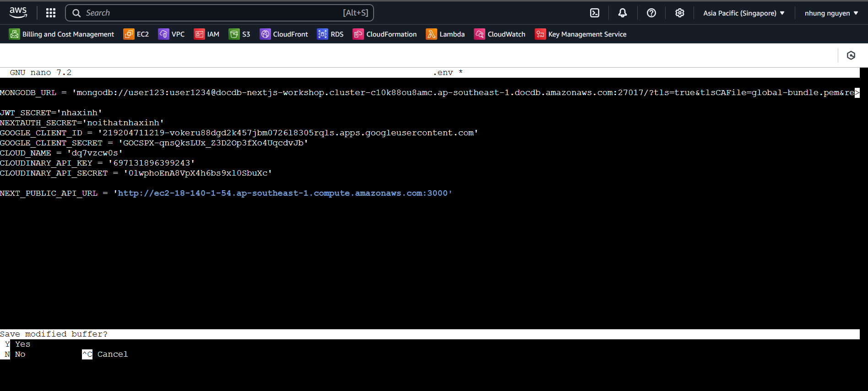Expand the nhung nguyen account menu
The image size is (868, 391).
[x=831, y=13]
